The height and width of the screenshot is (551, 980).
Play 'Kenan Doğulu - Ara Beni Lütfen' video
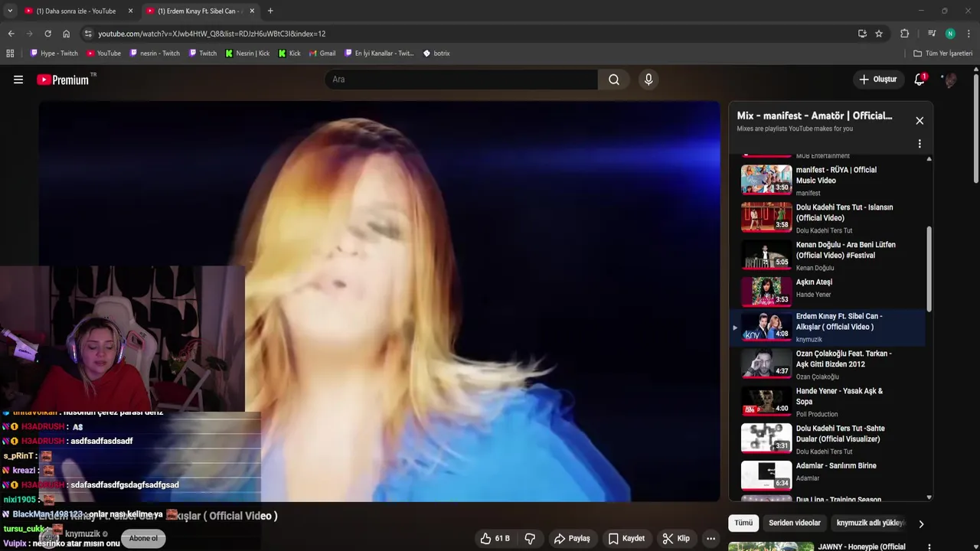point(828,256)
